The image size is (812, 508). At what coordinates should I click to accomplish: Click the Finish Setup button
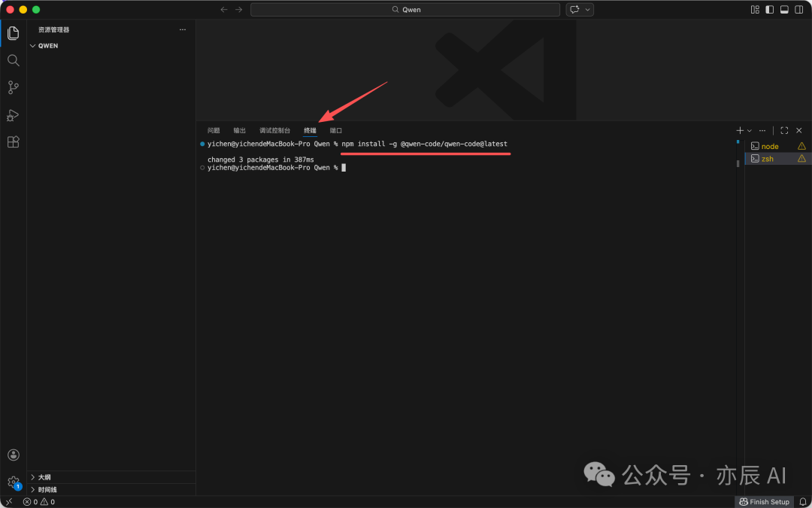click(764, 501)
